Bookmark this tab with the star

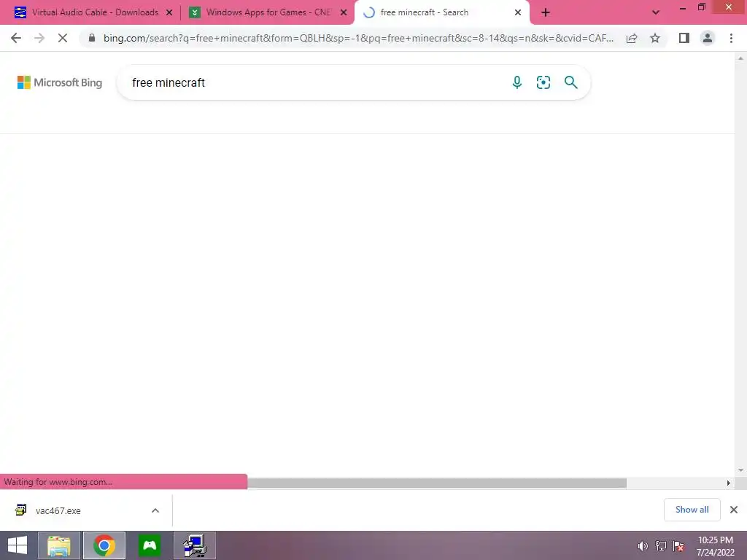tap(655, 38)
